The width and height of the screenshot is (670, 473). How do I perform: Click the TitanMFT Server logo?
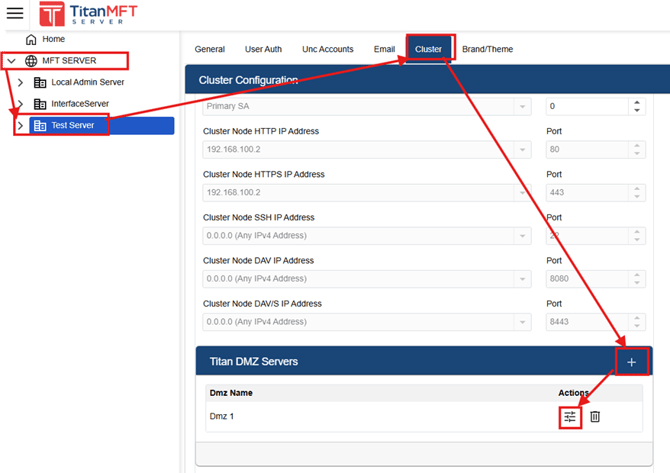[88, 14]
